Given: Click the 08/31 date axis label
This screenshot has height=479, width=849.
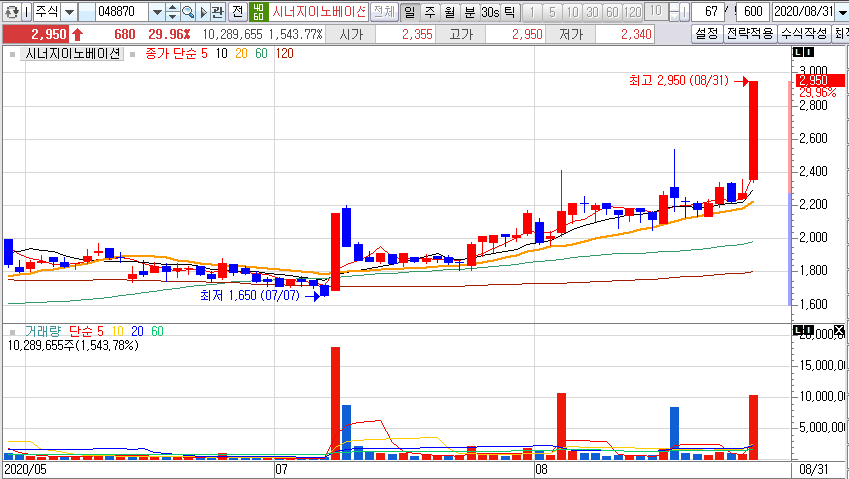Looking at the screenshot, I should pyautogui.click(x=814, y=469).
